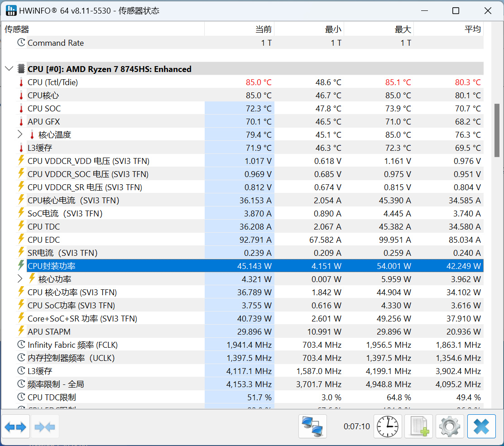Click the clock reset timer button
504x446 pixels.
[388, 427]
